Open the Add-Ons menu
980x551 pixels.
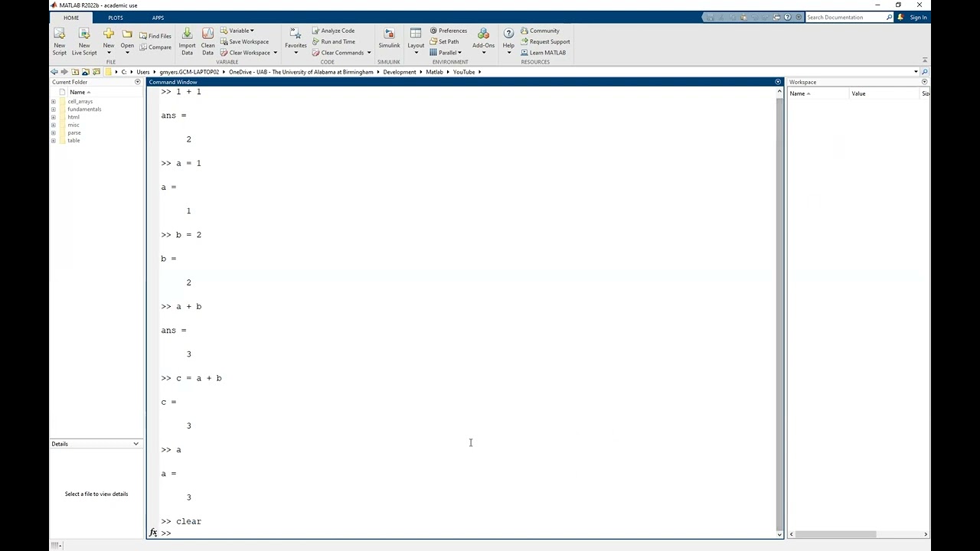tap(483, 41)
